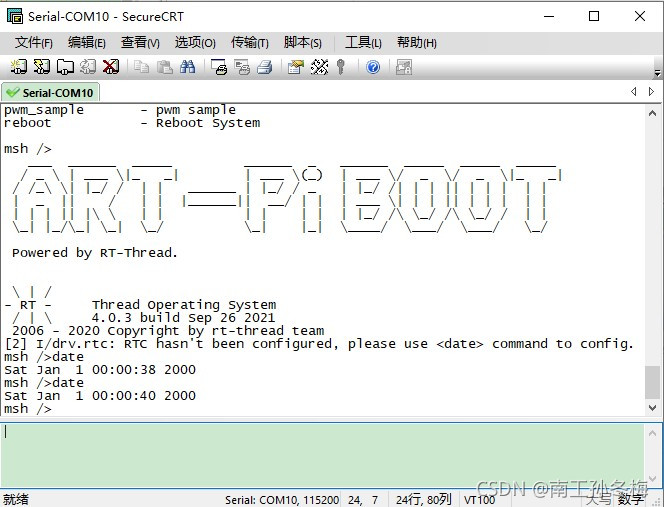This screenshot has height=507, width=664.
Task: Click the 'Thread Operating System' text
Action: click(184, 305)
